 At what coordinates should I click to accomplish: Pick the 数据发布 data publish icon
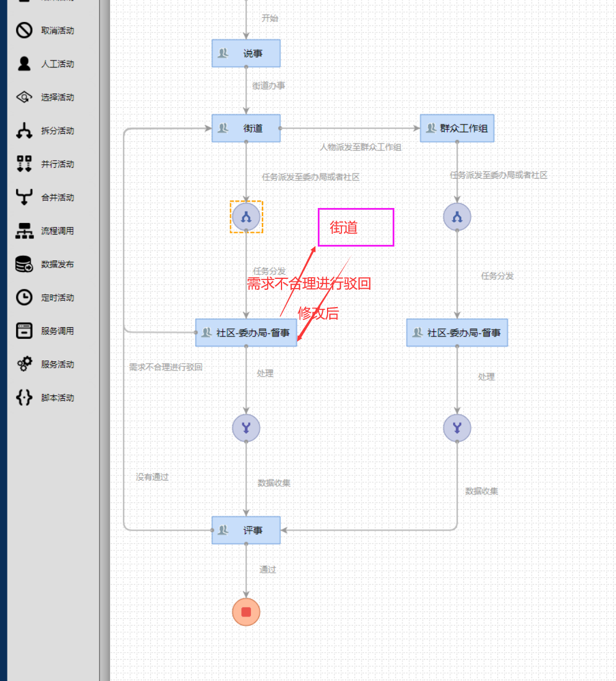pos(24,264)
